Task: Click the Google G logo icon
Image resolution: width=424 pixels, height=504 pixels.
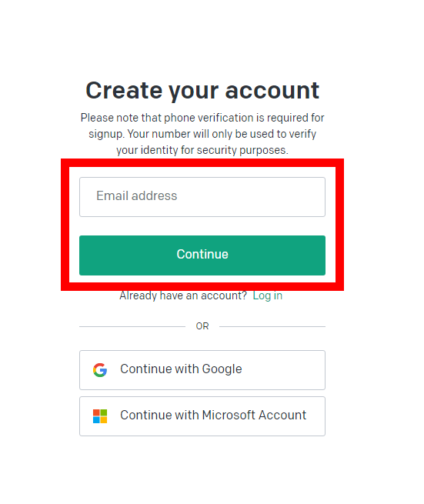Action: pyautogui.click(x=100, y=370)
